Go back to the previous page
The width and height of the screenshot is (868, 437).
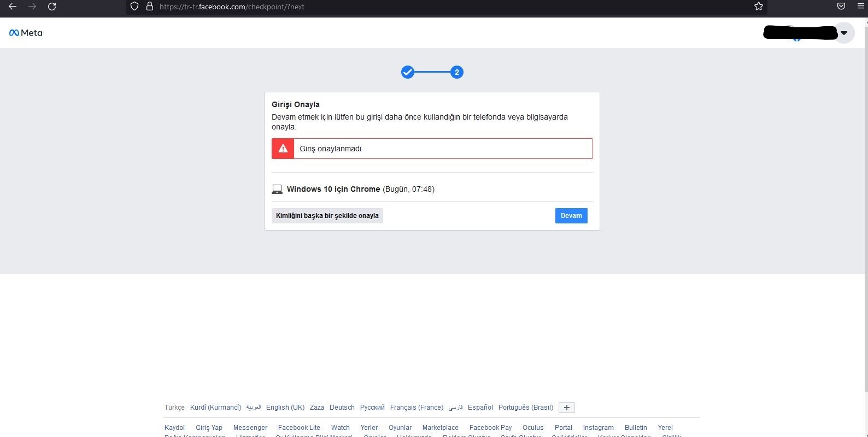tap(13, 7)
